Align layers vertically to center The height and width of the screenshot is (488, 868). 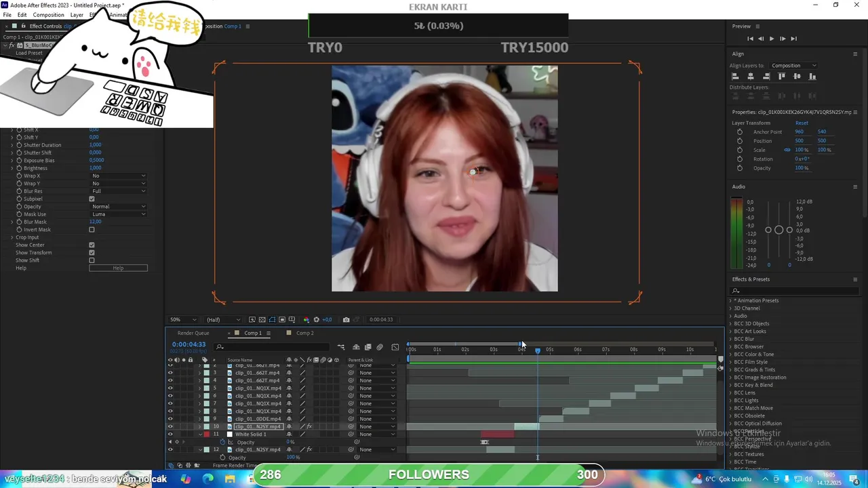pyautogui.click(x=797, y=77)
